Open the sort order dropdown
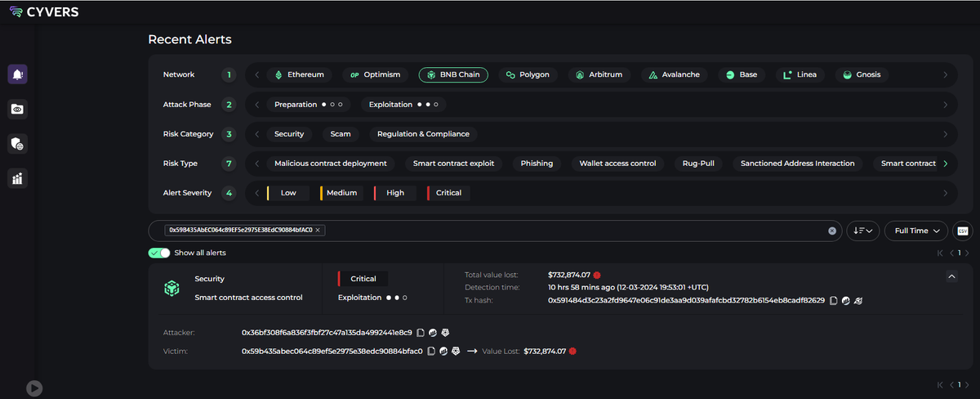This screenshot has width=980, height=399. 862,231
